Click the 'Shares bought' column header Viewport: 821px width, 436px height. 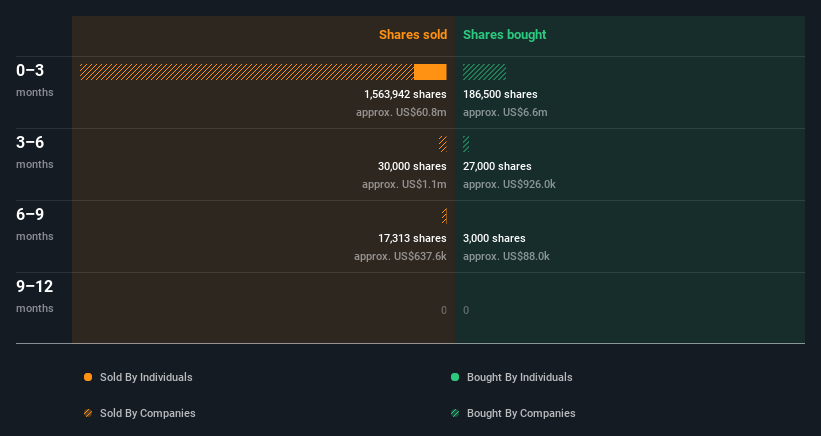[504, 35]
